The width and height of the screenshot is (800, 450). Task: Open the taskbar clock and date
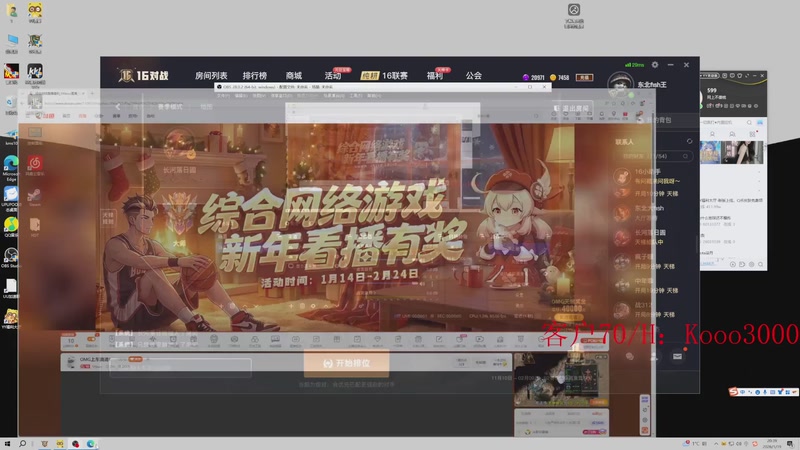[x=771, y=443]
